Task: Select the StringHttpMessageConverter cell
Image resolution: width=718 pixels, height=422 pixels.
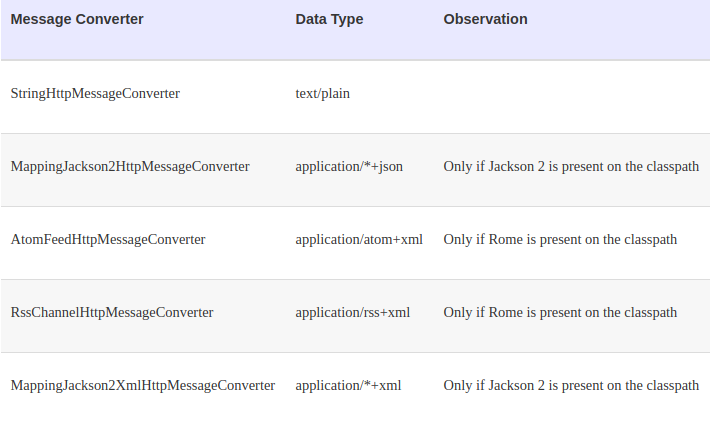Action: click(95, 94)
